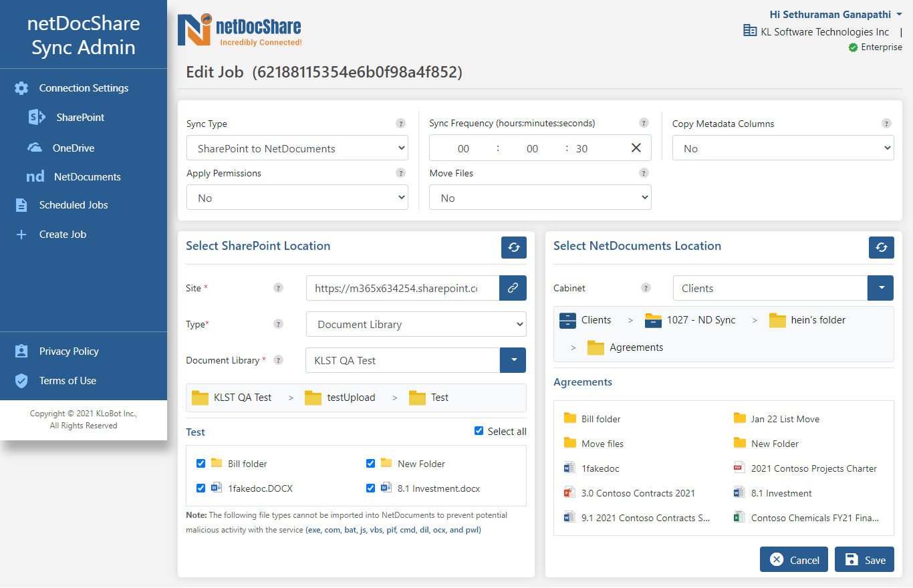
Task: Expand the Cabinet list arrow
Action: tap(881, 288)
